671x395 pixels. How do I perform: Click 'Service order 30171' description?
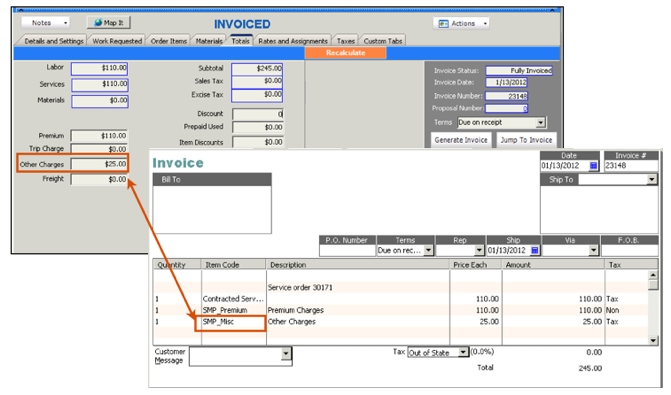point(300,288)
